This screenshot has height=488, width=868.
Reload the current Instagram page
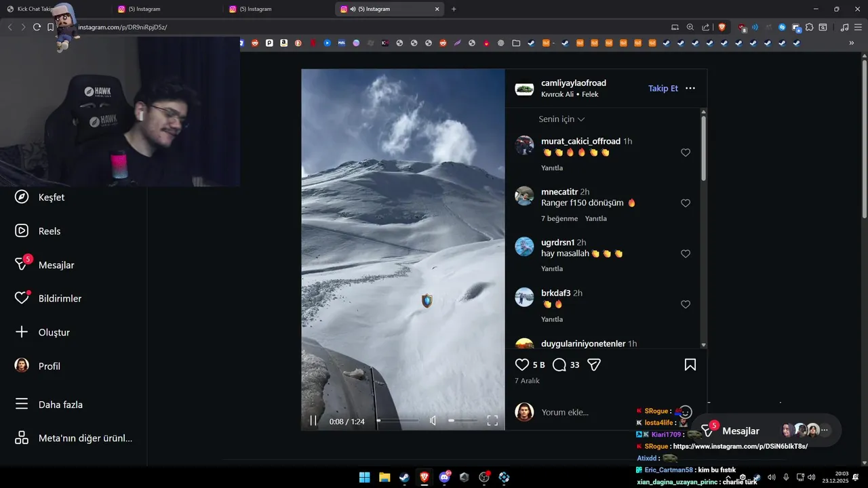[37, 27]
